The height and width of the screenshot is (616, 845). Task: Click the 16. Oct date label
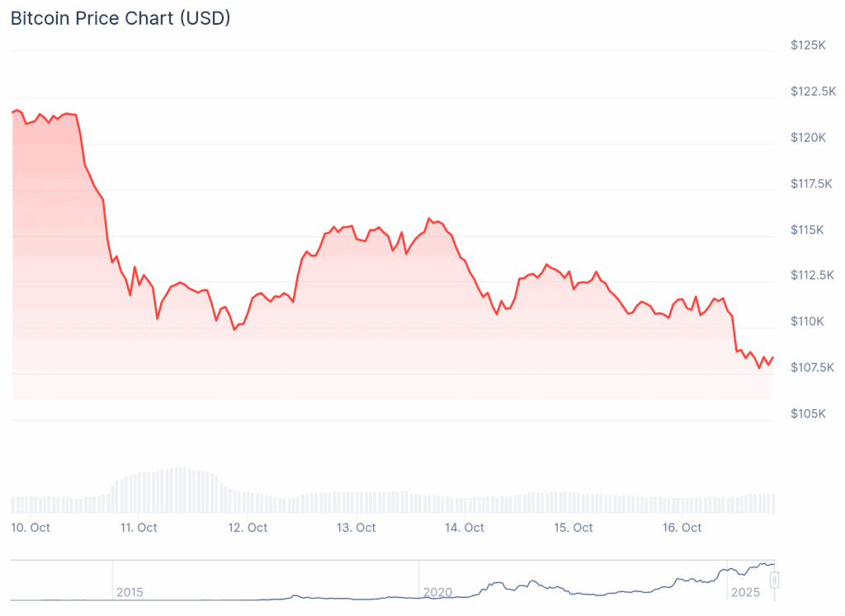681,528
